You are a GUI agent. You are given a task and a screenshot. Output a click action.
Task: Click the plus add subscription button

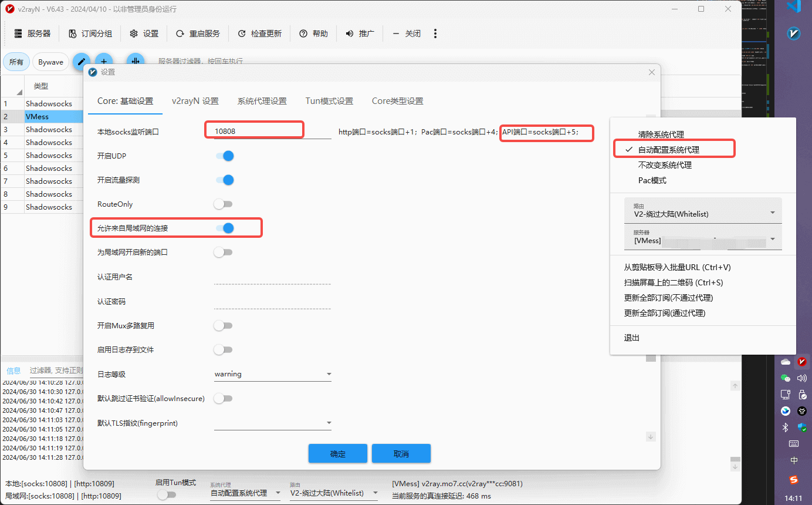pos(104,62)
